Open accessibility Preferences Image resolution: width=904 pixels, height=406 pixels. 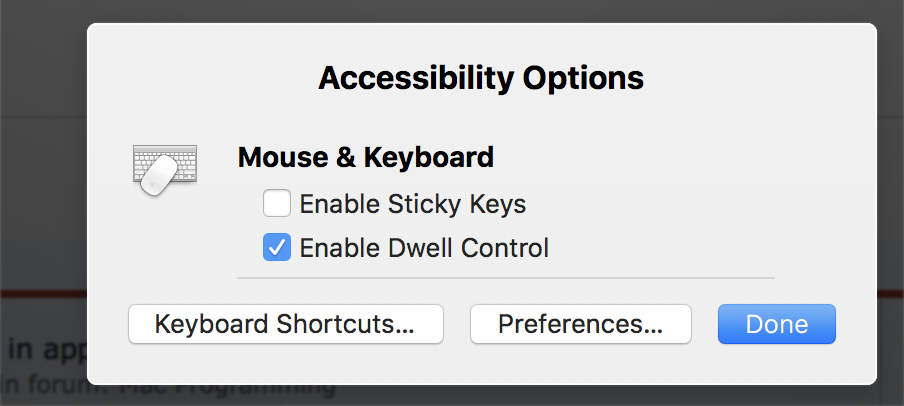(580, 324)
